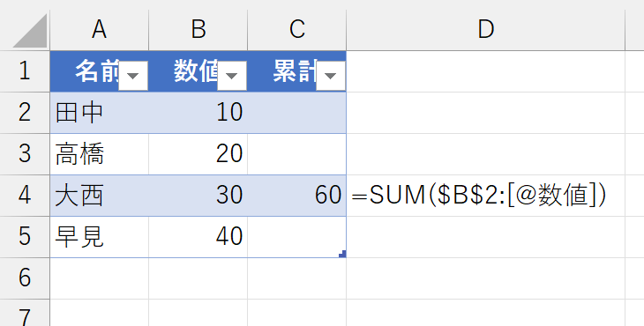Select the cell with value 60
Screen dimensions: 644x326
click(x=297, y=196)
